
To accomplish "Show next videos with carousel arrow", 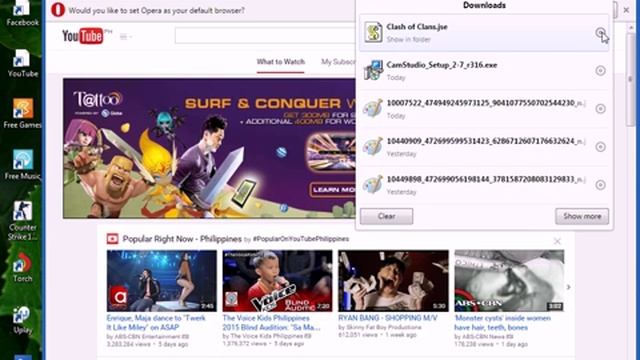I will [568, 287].
